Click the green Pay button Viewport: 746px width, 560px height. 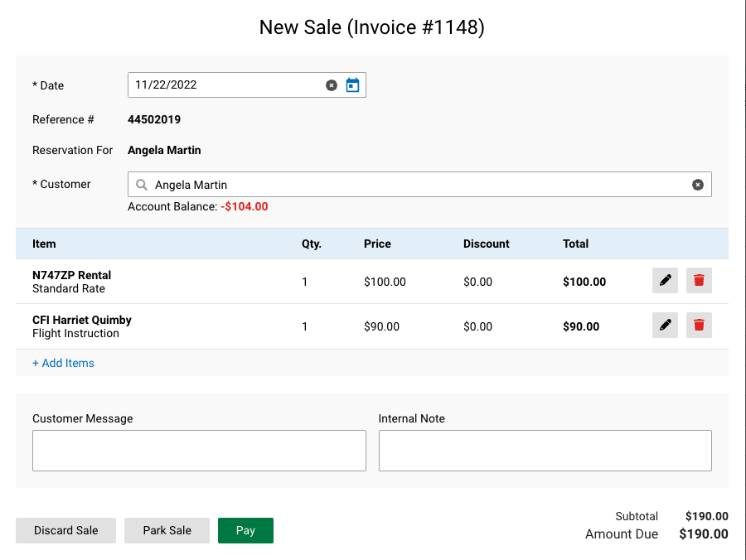(245, 530)
